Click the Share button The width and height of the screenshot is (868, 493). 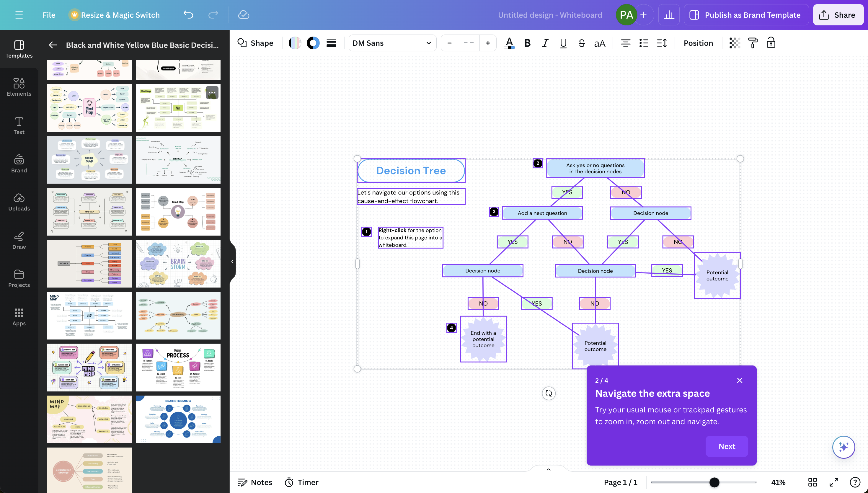[x=838, y=15]
